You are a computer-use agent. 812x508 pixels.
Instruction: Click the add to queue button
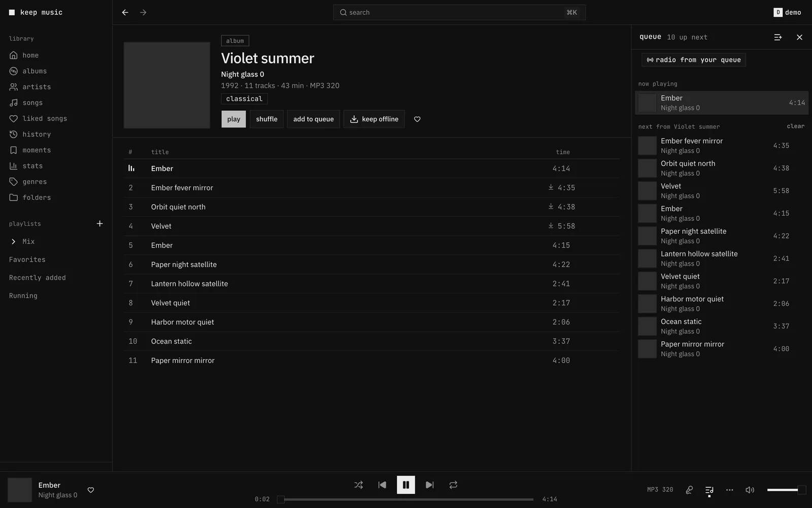[x=313, y=119]
